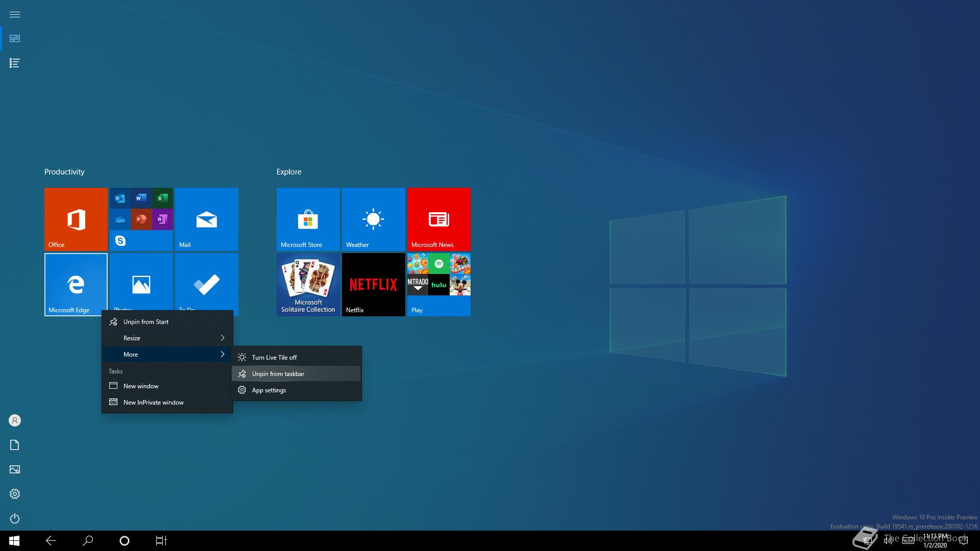
Task: Click Spotify icon in Play tile
Action: [439, 264]
